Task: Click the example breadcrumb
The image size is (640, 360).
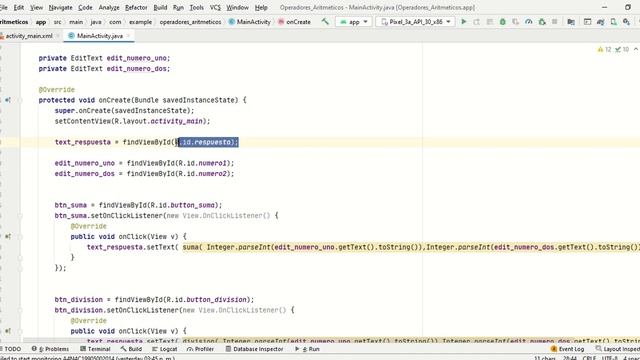Action: tap(140, 22)
